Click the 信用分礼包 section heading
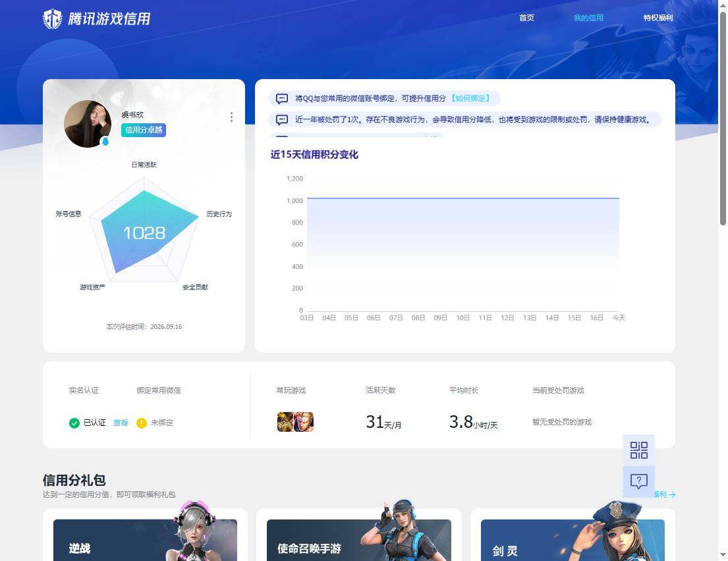 click(x=74, y=480)
